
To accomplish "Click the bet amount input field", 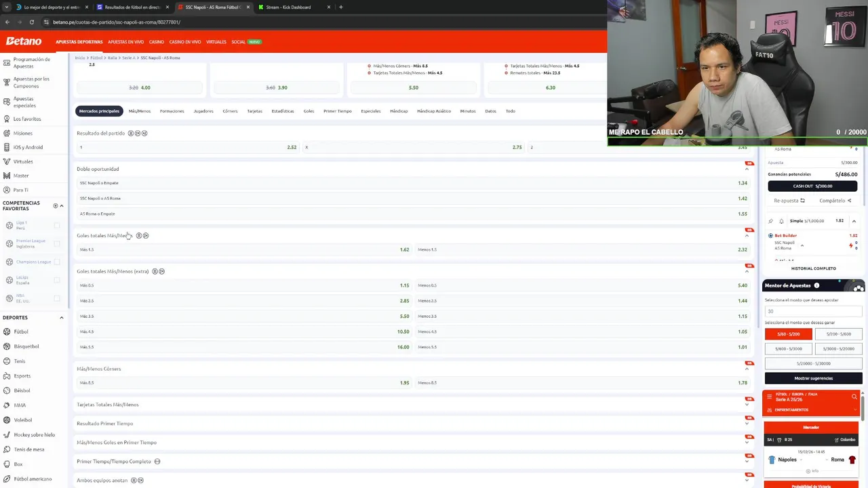I will (813, 311).
